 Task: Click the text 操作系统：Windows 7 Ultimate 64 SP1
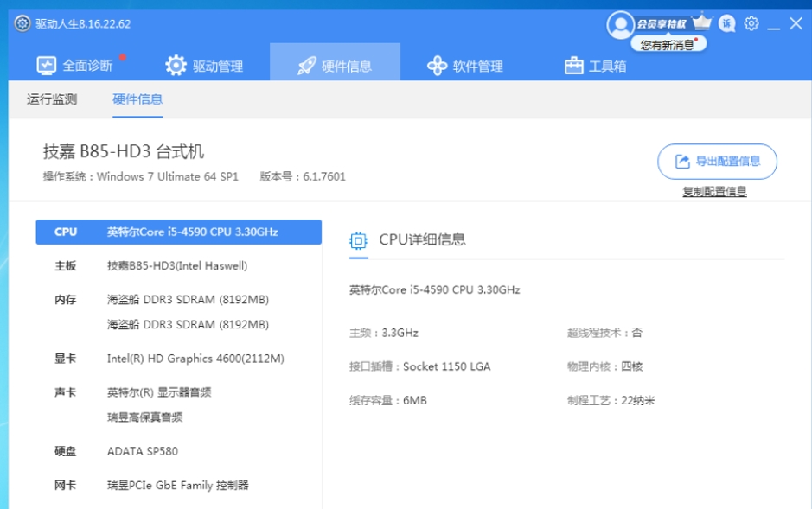click(x=140, y=177)
